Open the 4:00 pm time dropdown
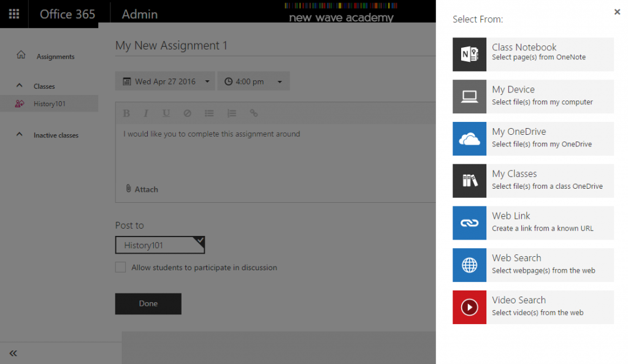This screenshot has width=628, height=364. (x=280, y=81)
